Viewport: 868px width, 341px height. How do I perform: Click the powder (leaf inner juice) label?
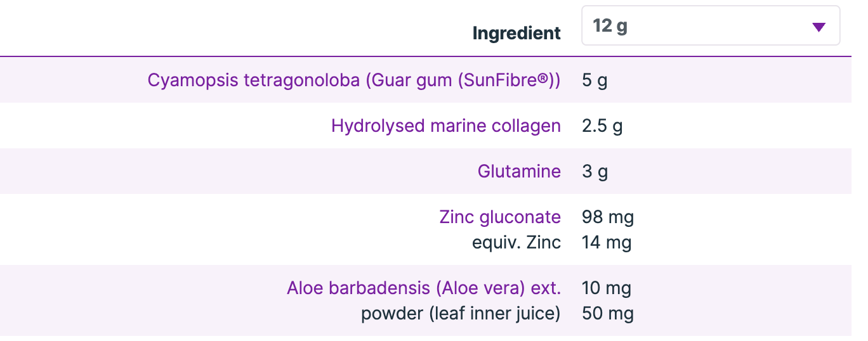click(461, 313)
